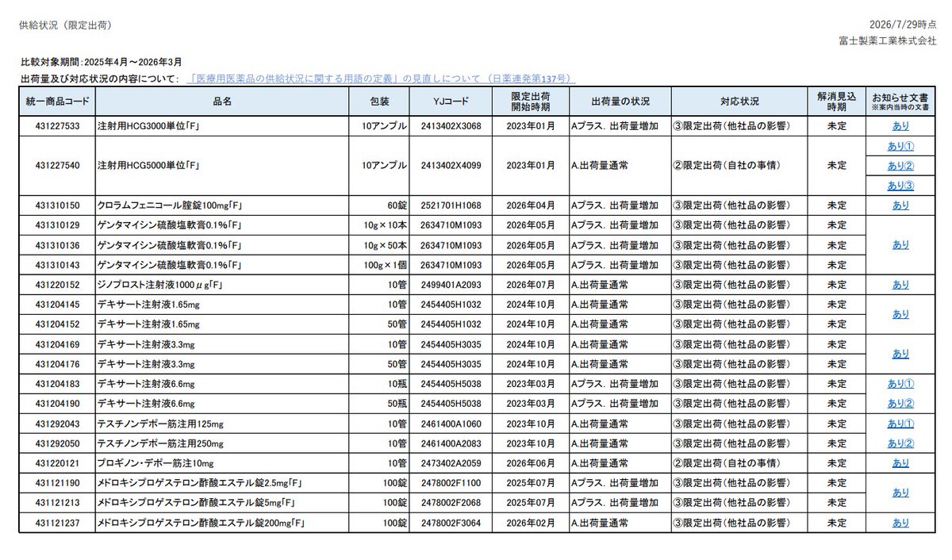
Task: Select YJ code 2413402X4099
Action: click(x=451, y=166)
